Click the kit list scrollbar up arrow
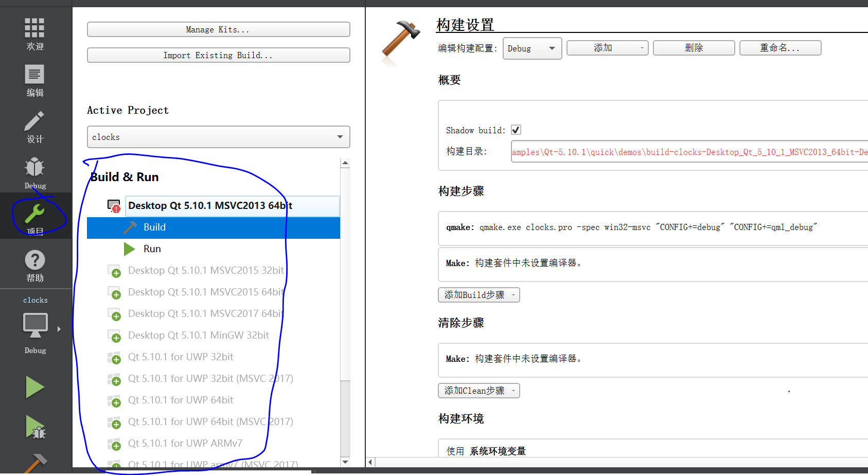 [345, 163]
